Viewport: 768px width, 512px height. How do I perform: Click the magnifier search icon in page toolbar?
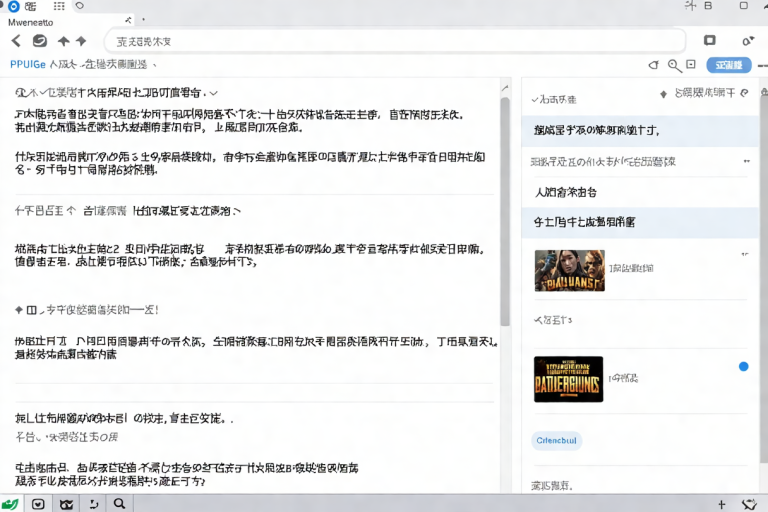pyautogui.click(x=674, y=66)
